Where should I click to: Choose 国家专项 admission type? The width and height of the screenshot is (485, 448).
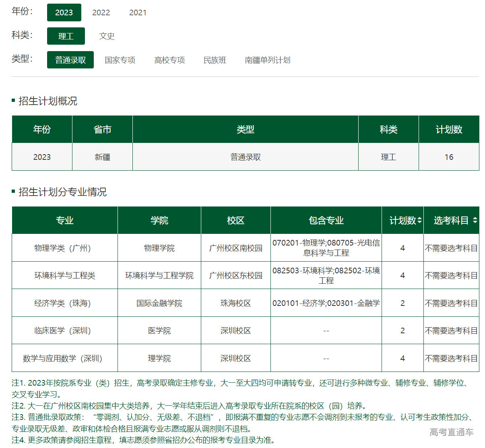click(x=120, y=60)
